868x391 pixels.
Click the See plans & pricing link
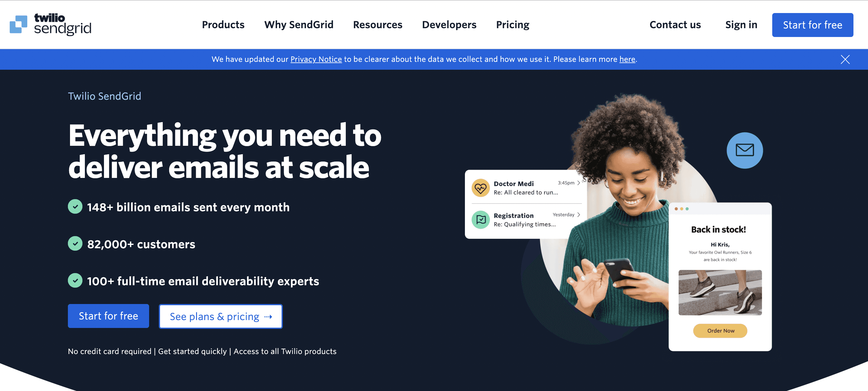tap(220, 316)
